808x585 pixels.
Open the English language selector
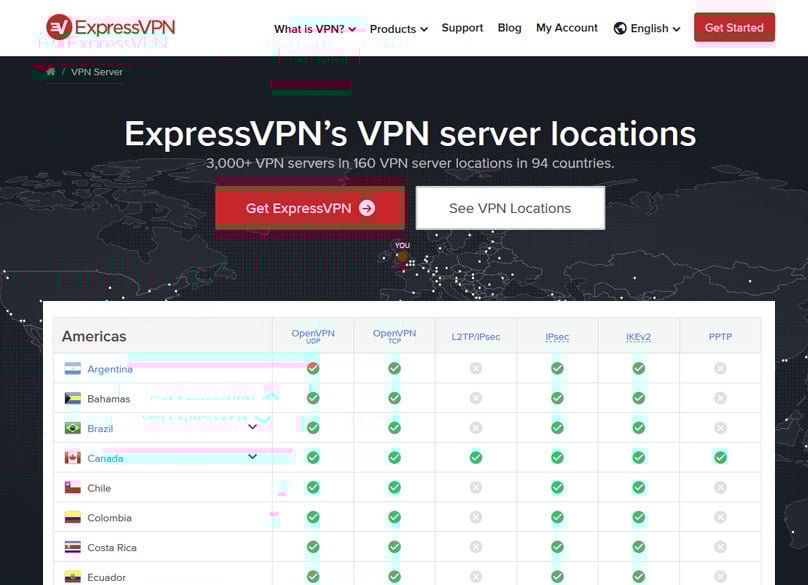coord(647,28)
